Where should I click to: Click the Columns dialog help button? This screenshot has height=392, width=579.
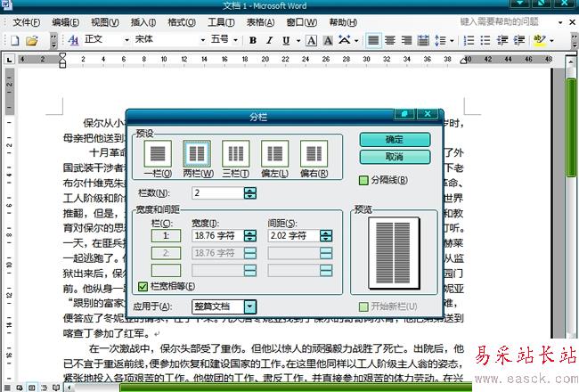click(404, 114)
